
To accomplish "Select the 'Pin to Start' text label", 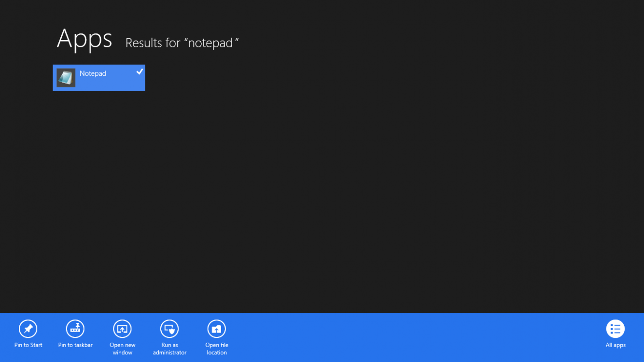I will 28,345.
